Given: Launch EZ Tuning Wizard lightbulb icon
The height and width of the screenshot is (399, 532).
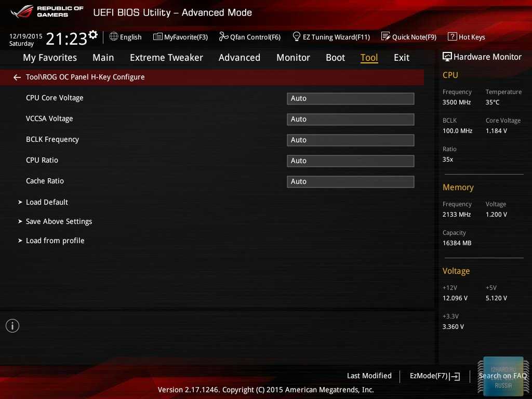Looking at the screenshot, I should tap(297, 37).
